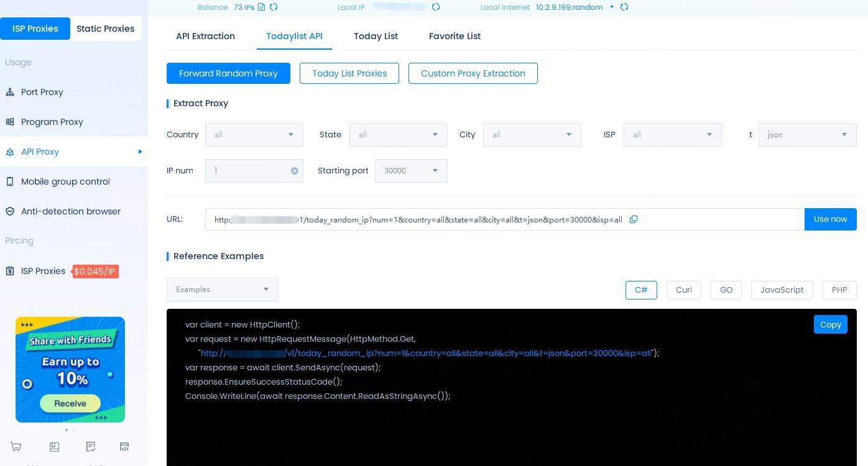Clear the IP num field
This screenshot has height=466, width=868.
click(295, 171)
